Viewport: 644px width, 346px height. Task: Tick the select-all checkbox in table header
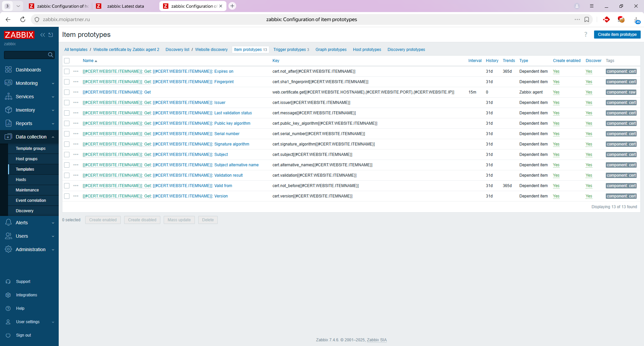[67, 61]
